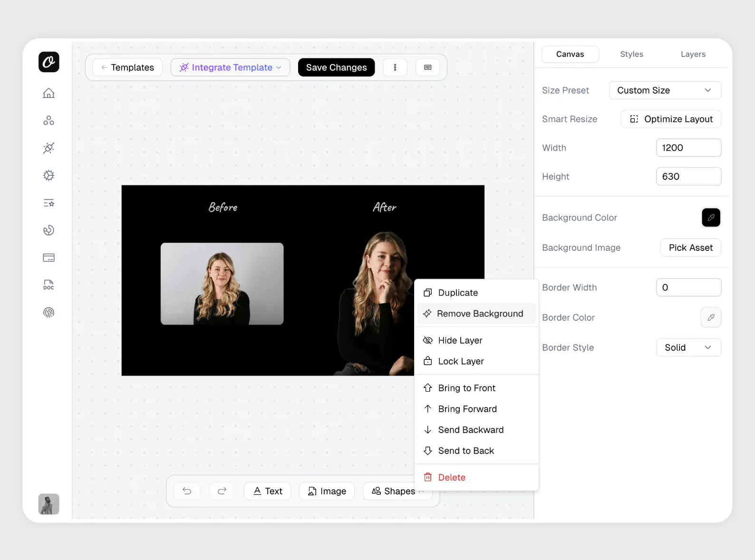Image resolution: width=755 pixels, height=560 pixels.
Task: Focus the Width input field
Action: tap(689, 148)
